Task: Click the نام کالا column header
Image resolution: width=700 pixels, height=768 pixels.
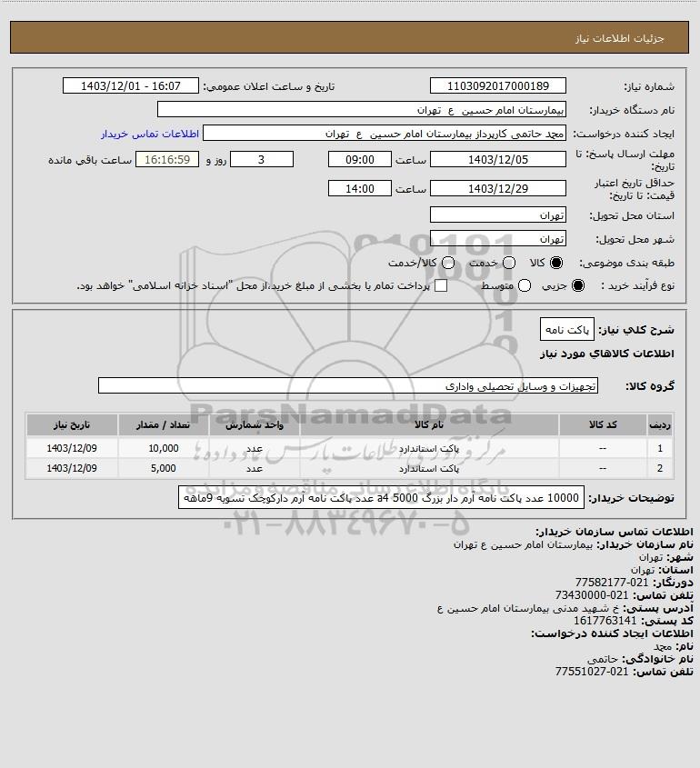Action: coord(429,424)
